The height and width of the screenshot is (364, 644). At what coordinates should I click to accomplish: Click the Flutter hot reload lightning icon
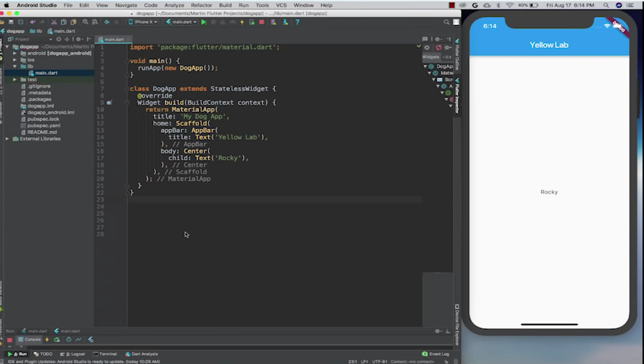click(x=242, y=22)
